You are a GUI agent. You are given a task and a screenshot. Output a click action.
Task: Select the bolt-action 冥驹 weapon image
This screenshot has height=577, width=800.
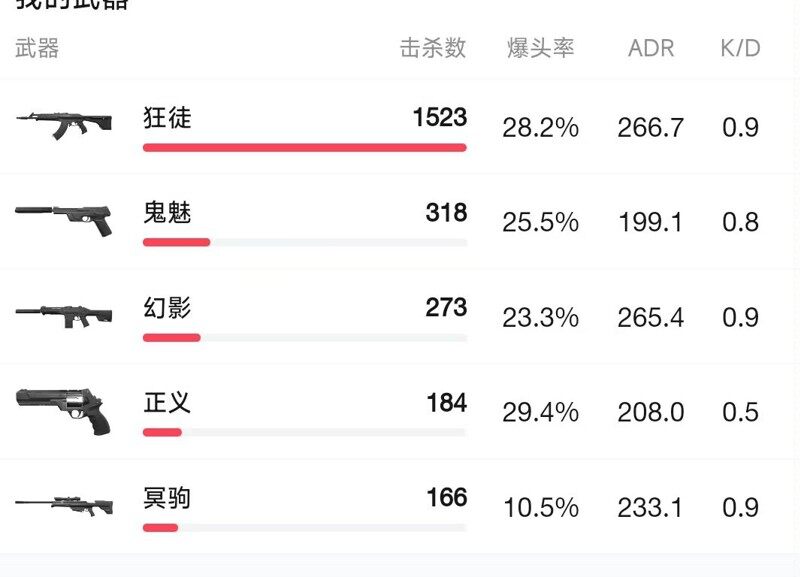point(65,500)
